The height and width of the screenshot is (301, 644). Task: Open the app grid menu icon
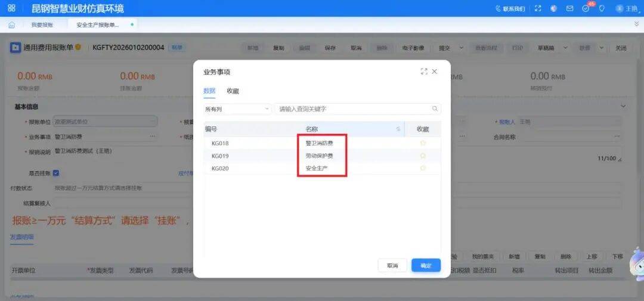[x=11, y=8]
